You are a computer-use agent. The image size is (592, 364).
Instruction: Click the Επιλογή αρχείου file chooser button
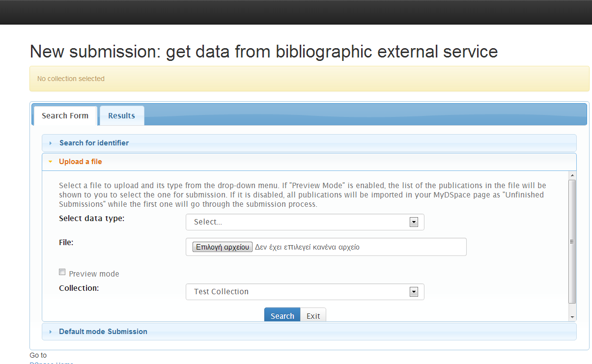[x=223, y=247]
